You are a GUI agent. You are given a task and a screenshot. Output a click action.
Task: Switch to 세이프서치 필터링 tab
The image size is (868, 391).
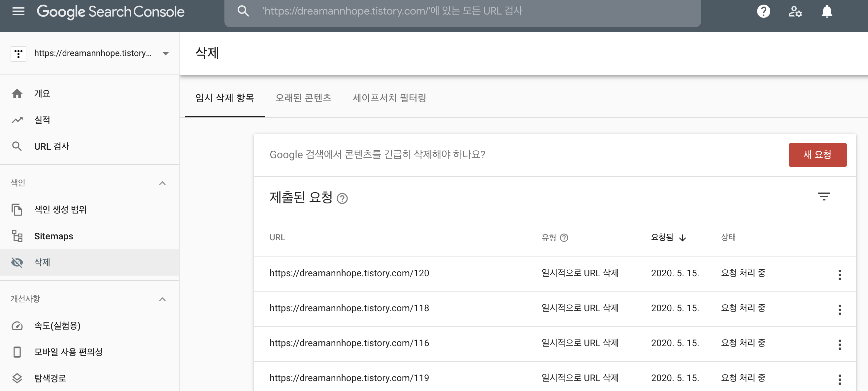[x=389, y=98]
